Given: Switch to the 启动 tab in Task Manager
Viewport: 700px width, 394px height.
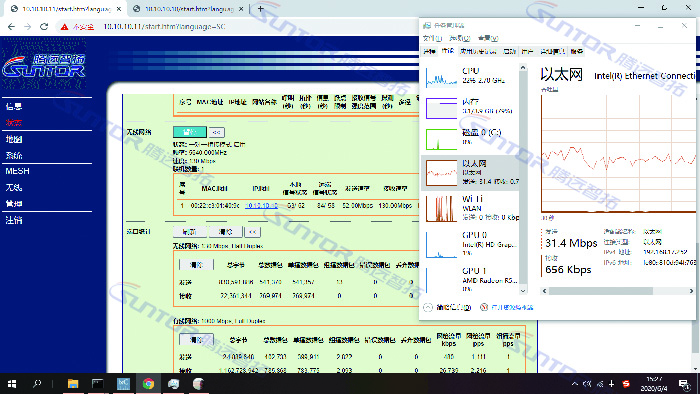Looking at the screenshot, I should (x=509, y=51).
